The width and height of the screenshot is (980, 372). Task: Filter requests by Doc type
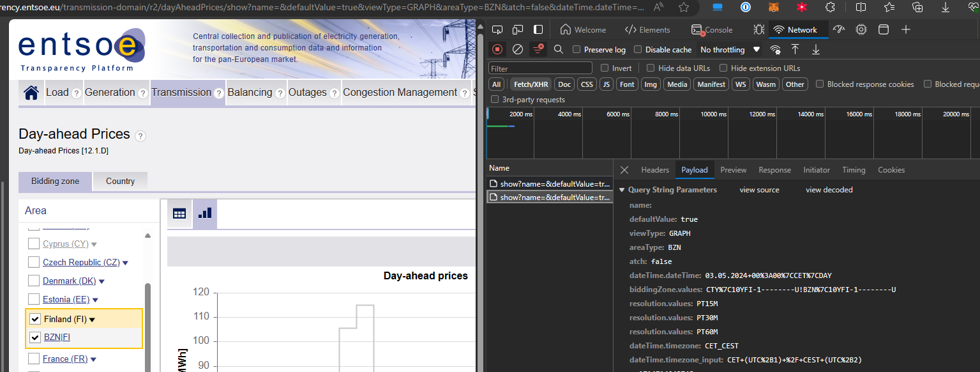(x=564, y=84)
